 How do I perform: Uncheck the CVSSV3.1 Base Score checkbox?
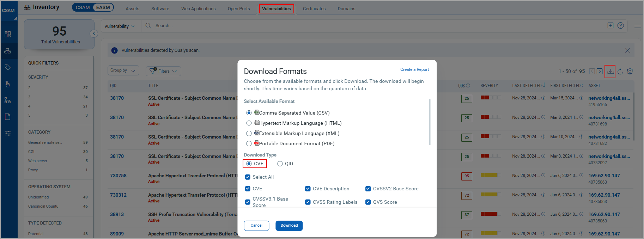pos(248,202)
